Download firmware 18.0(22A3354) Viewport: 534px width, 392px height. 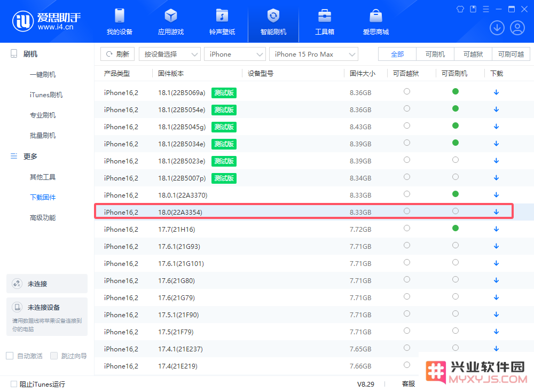click(496, 212)
